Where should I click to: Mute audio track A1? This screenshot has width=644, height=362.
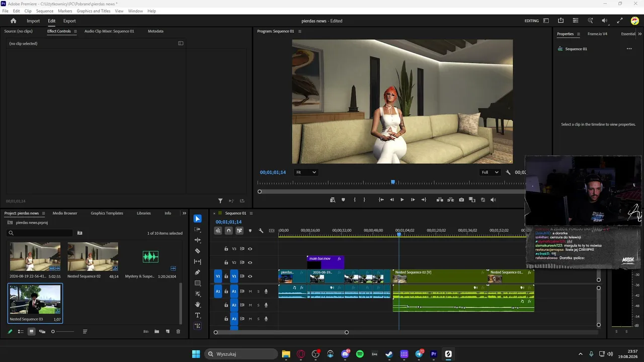click(250, 291)
